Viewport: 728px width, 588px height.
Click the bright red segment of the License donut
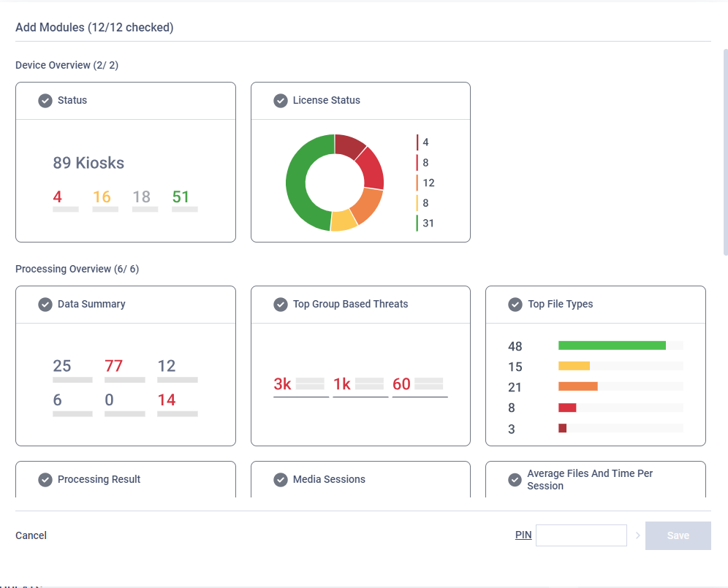pyautogui.click(x=371, y=169)
